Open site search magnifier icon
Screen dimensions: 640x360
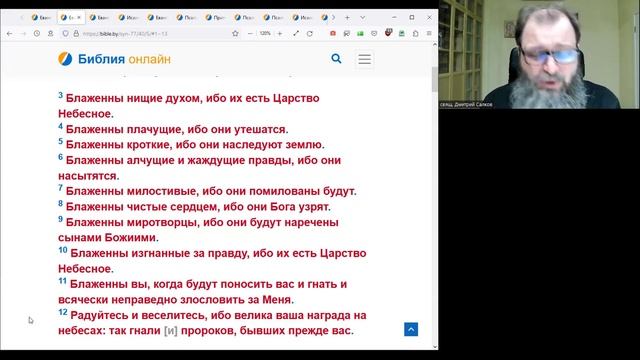point(336,59)
